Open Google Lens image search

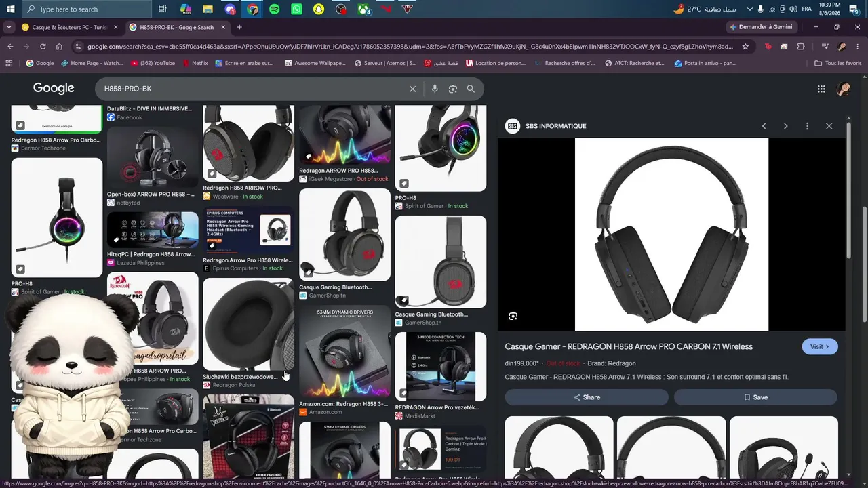pos(453,89)
